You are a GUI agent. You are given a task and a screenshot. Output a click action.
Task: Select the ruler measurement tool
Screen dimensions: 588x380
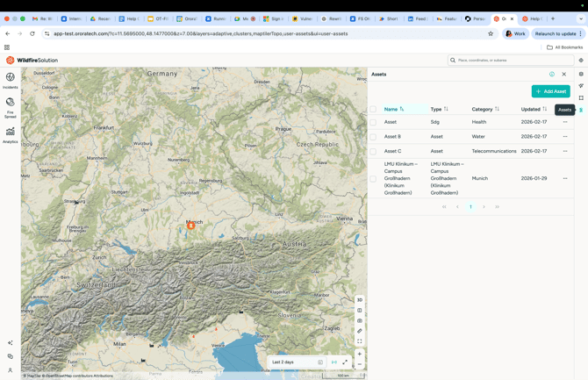tap(360, 331)
